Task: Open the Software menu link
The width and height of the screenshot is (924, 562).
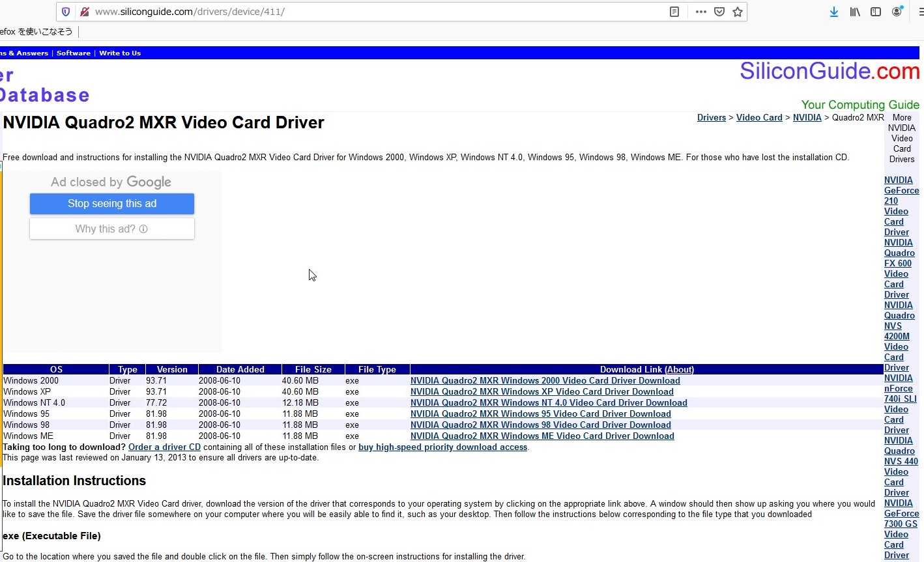Action: tap(74, 53)
